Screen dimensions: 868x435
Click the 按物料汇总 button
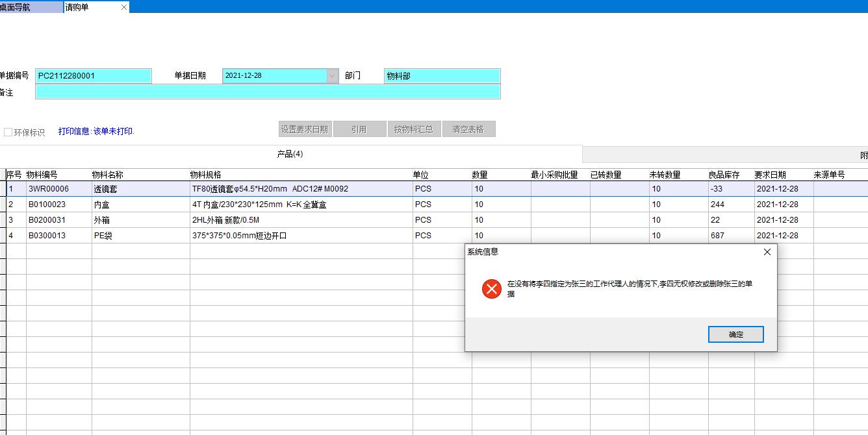[414, 129]
